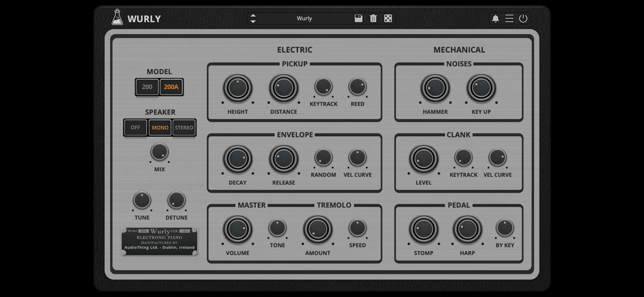The width and height of the screenshot is (644, 297).
Task: Click the envelope RANDOM knob
Action: click(x=324, y=157)
